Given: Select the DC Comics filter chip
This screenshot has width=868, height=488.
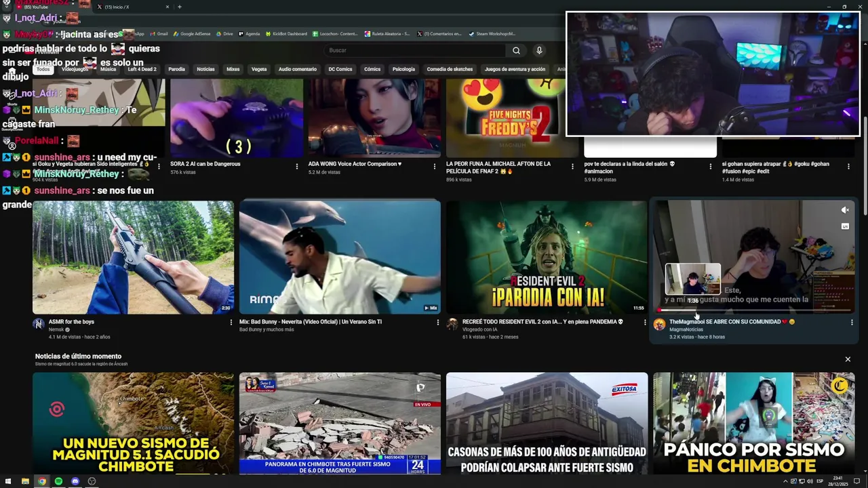Looking at the screenshot, I should click(x=340, y=69).
